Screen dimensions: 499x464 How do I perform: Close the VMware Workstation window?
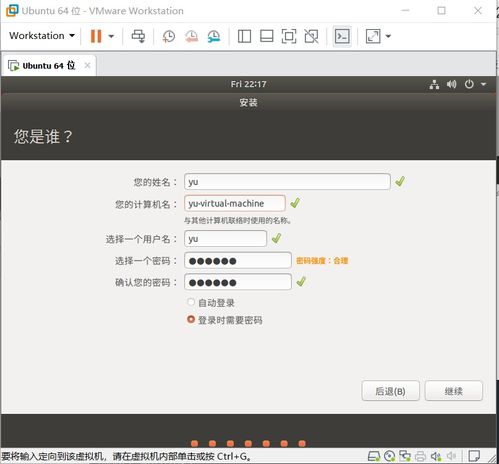[478, 11]
